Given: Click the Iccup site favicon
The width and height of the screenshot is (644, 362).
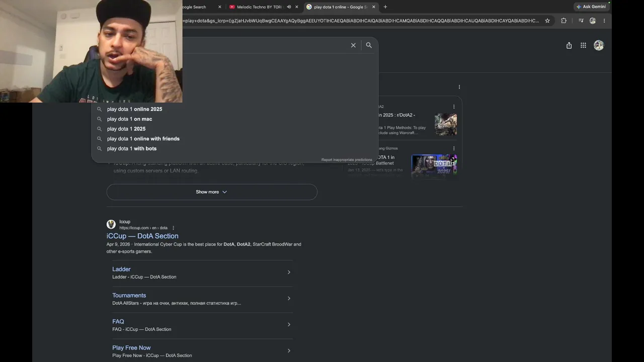Looking at the screenshot, I should coord(111,224).
